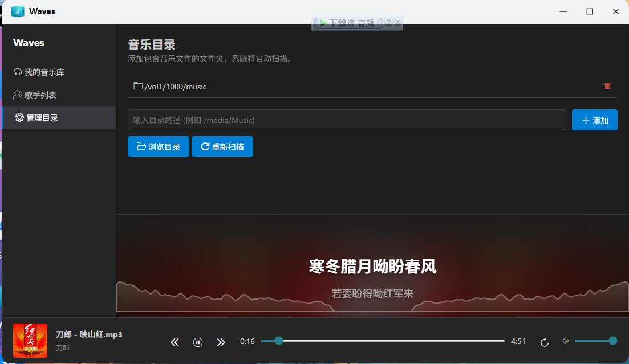Click the Waves app icon in title bar
Viewport: 629px width, 364px height.
coord(17,11)
